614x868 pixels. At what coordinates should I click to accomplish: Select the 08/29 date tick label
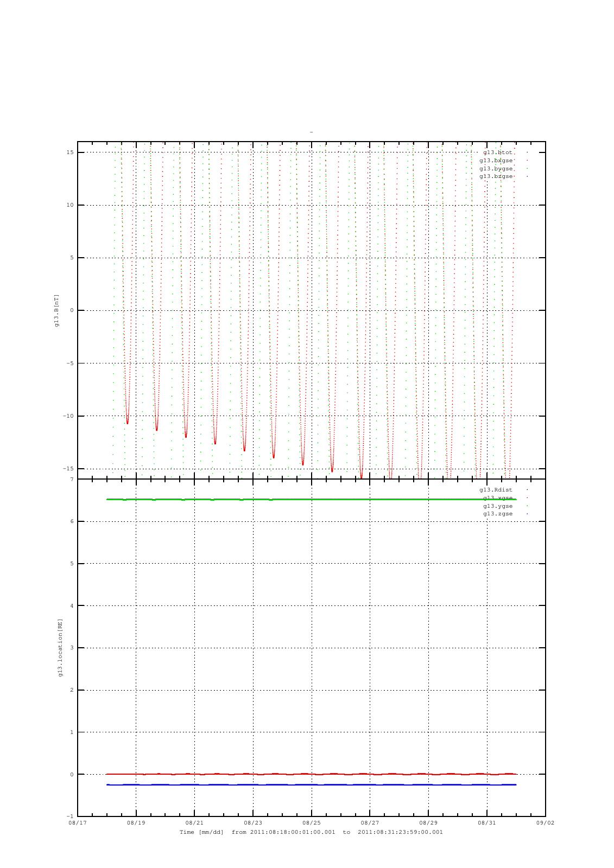click(x=428, y=823)
